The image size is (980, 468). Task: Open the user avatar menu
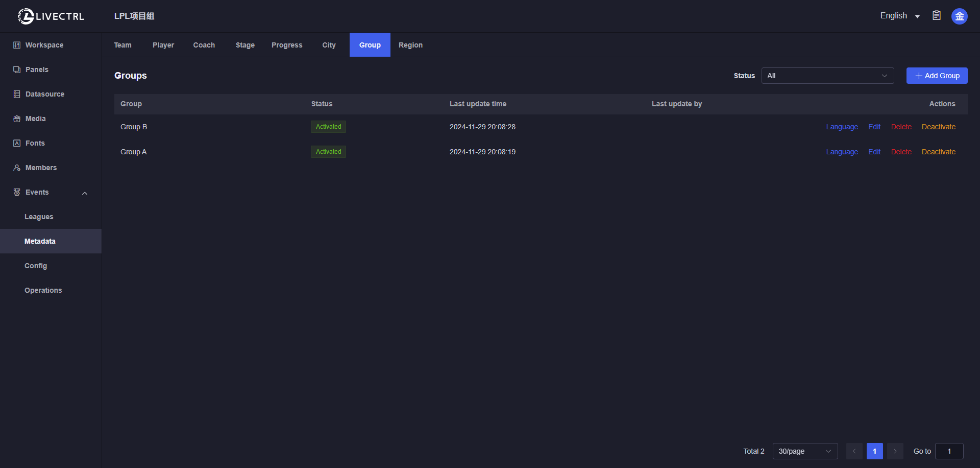tap(959, 16)
